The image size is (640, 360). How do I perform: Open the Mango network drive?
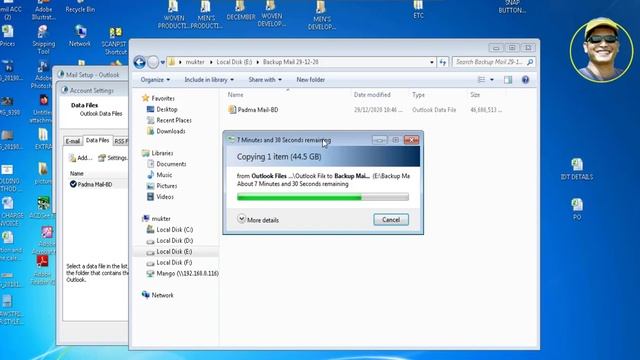pyautogui.click(x=187, y=273)
